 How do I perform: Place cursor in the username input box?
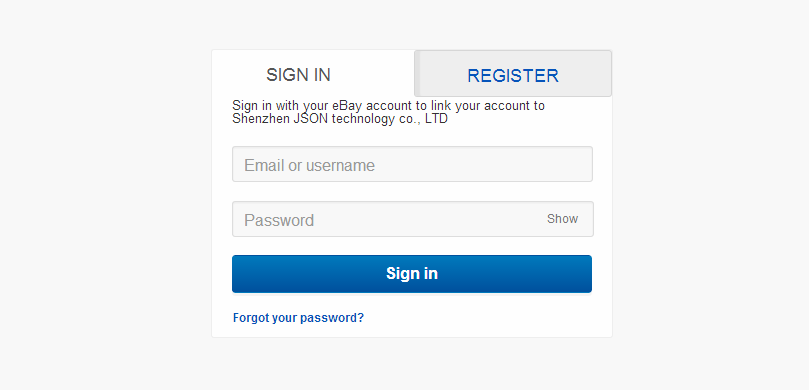click(412, 164)
